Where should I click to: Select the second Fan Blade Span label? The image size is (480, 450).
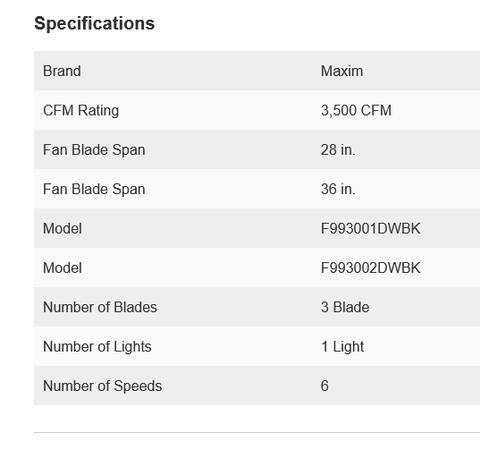click(94, 189)
